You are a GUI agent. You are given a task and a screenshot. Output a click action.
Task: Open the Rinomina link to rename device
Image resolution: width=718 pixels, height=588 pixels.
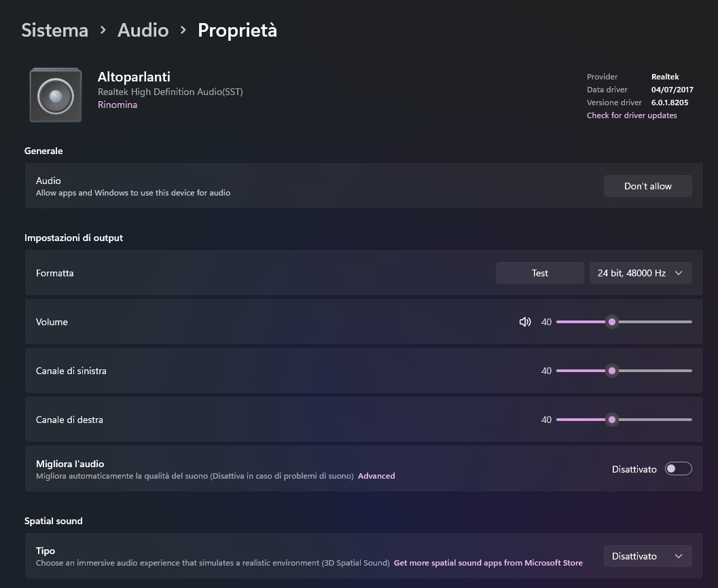[118, 105]
